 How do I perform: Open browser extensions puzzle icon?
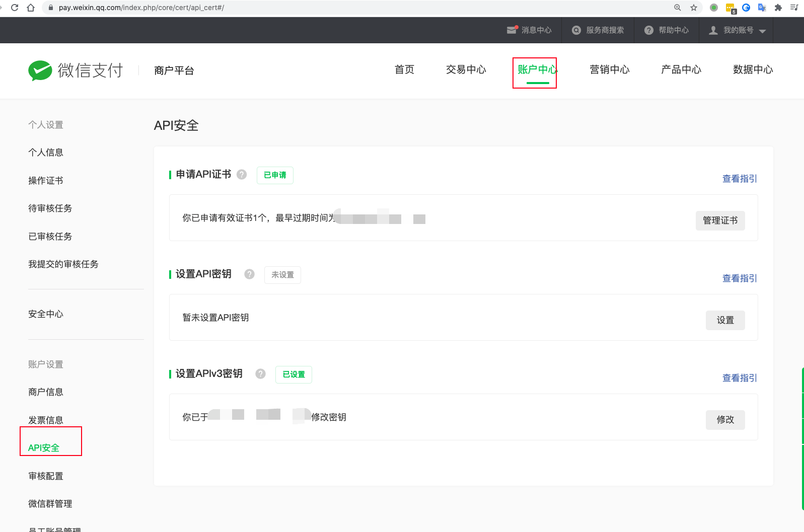pyautogui.click(x=778, y=8)
